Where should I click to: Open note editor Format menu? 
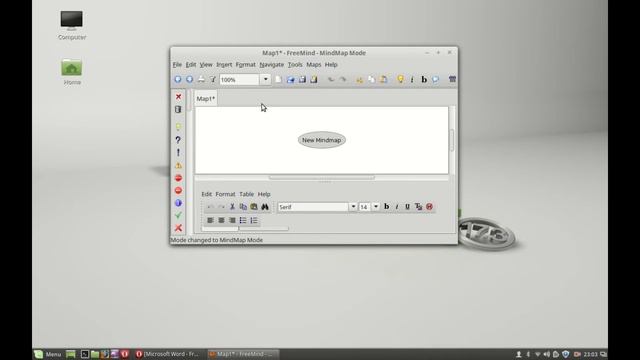pos(225,194)
